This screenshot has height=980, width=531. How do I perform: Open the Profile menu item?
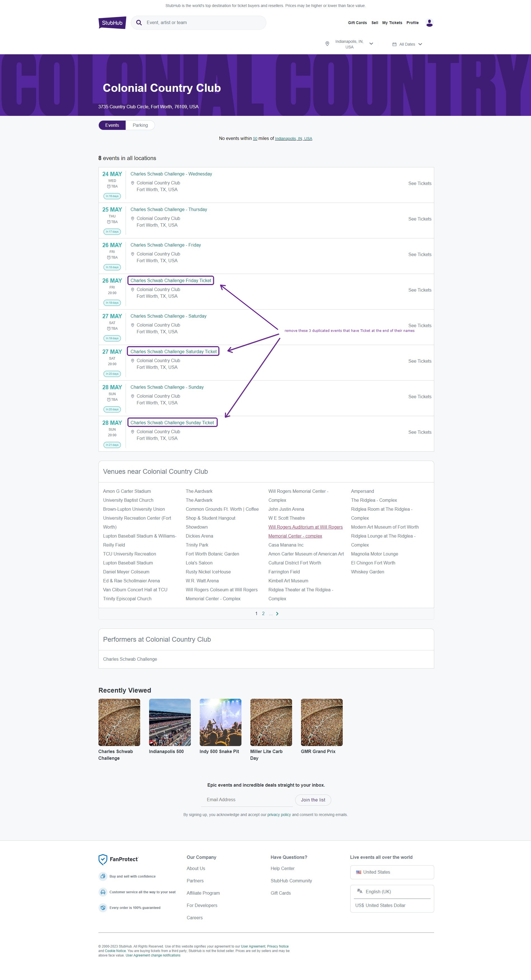tap(412, 23)
